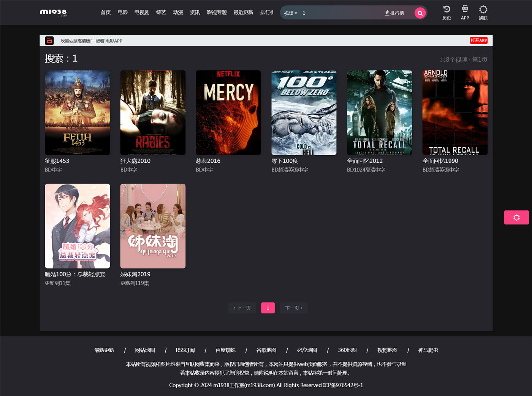The image size is (532, 396).
Task: Open the 电视剧 menu item
Action: pos(142,13)
